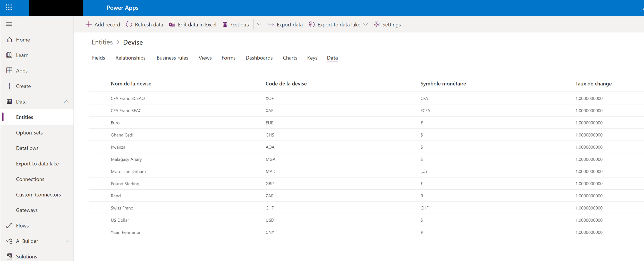Click the Refresh data circular icon
Screen dimensions: 644x261
pyautogui.click(x=129, y=24)
